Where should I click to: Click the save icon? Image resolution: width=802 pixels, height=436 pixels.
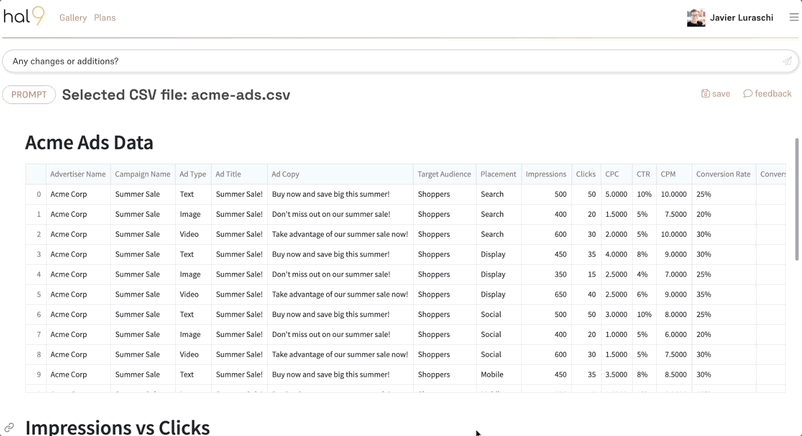[705, 94]
